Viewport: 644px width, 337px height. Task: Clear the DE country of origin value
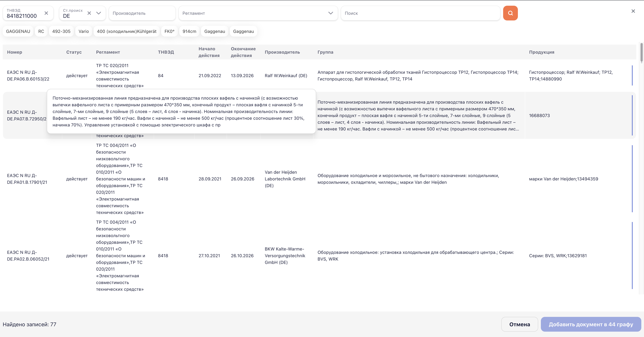pyautogui.click(x=89, y=13)
